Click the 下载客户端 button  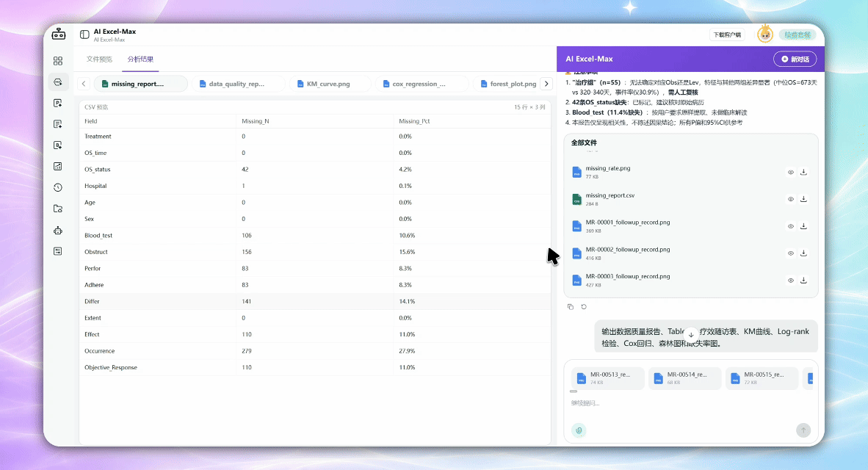(727, 35)
